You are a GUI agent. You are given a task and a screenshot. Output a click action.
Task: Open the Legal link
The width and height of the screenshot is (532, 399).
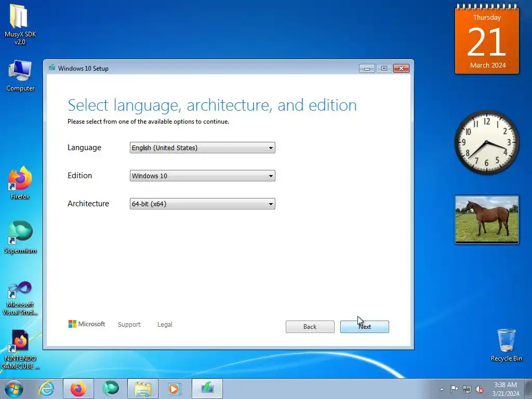165,324
